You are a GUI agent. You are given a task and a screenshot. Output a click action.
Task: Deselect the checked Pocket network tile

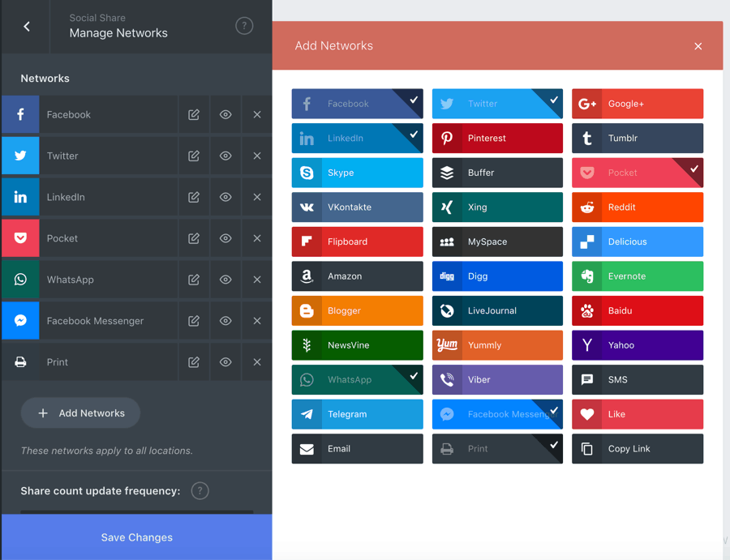(x=638, y=173)
